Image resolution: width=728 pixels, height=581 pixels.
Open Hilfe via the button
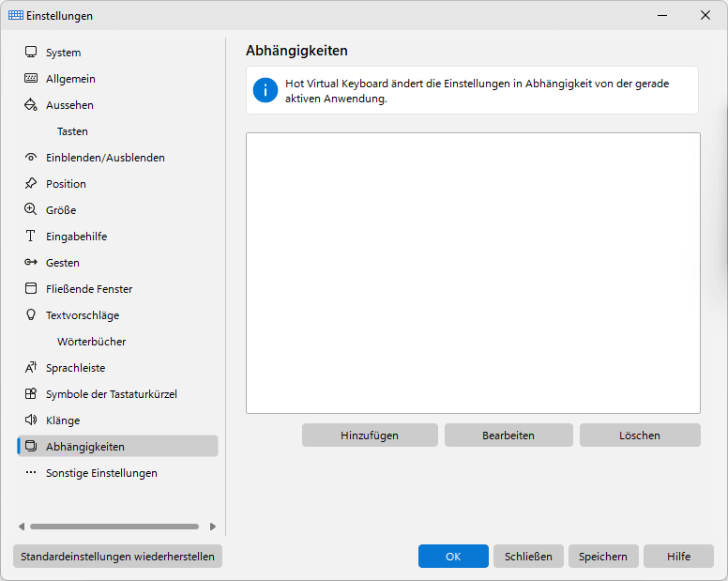[x=678, y=557]
